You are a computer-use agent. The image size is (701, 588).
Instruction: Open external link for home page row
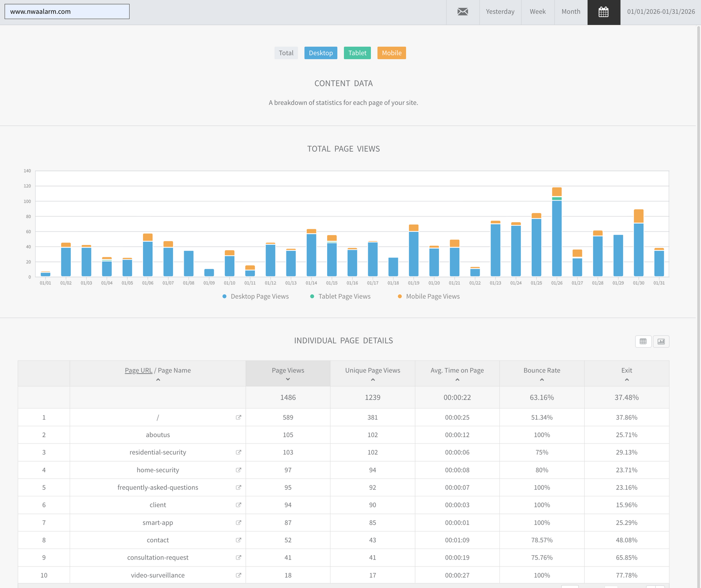(238, 417)
